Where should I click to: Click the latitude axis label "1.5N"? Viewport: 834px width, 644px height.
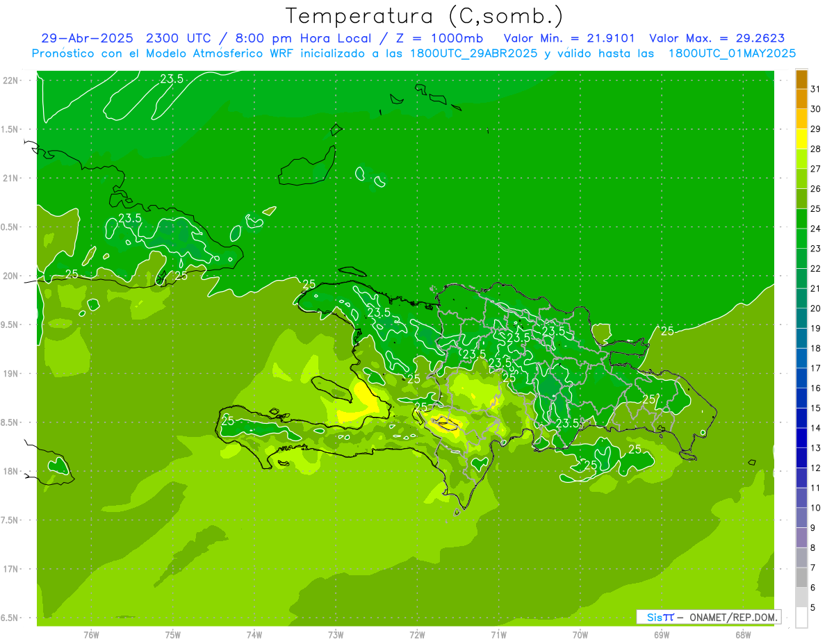click(x=10, y=129)
